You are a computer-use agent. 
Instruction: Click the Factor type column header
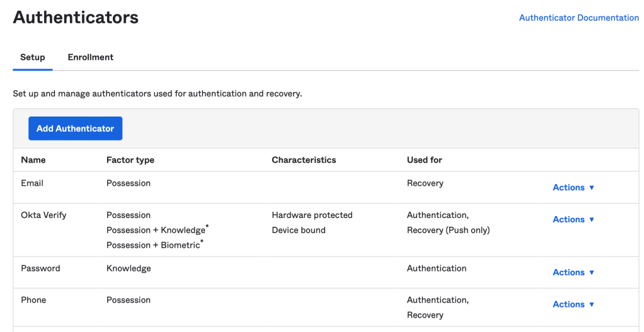[130, 160]
